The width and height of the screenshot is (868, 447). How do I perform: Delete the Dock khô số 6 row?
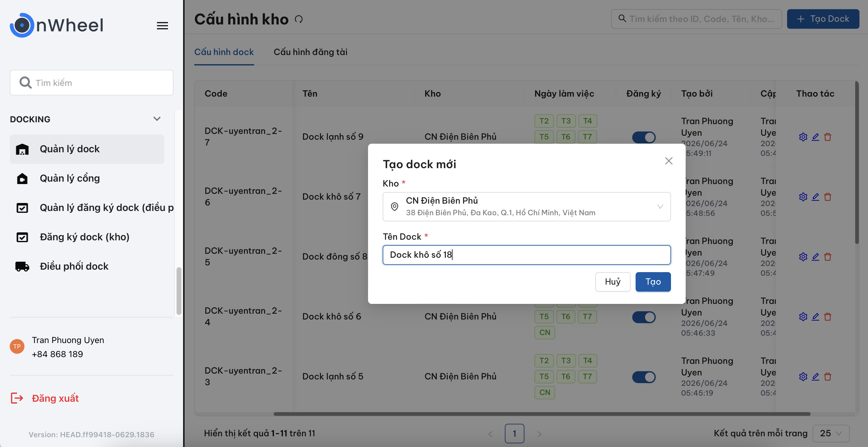pos(828,317)
